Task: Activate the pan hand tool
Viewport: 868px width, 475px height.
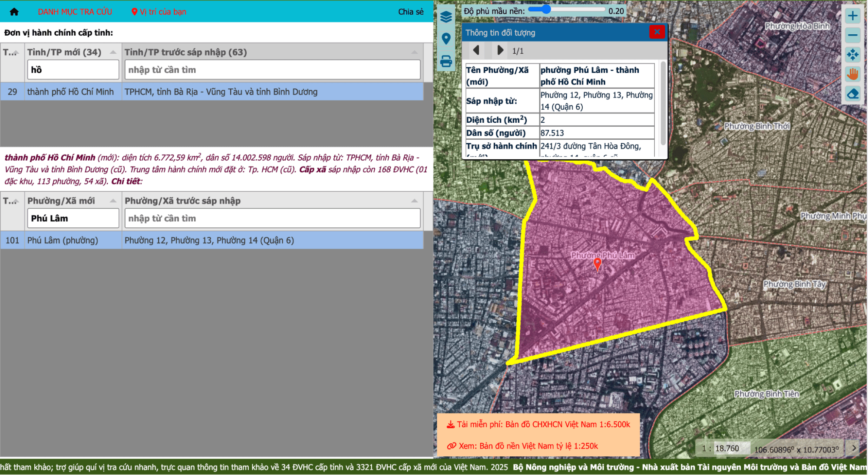Action: pos(852,74)
